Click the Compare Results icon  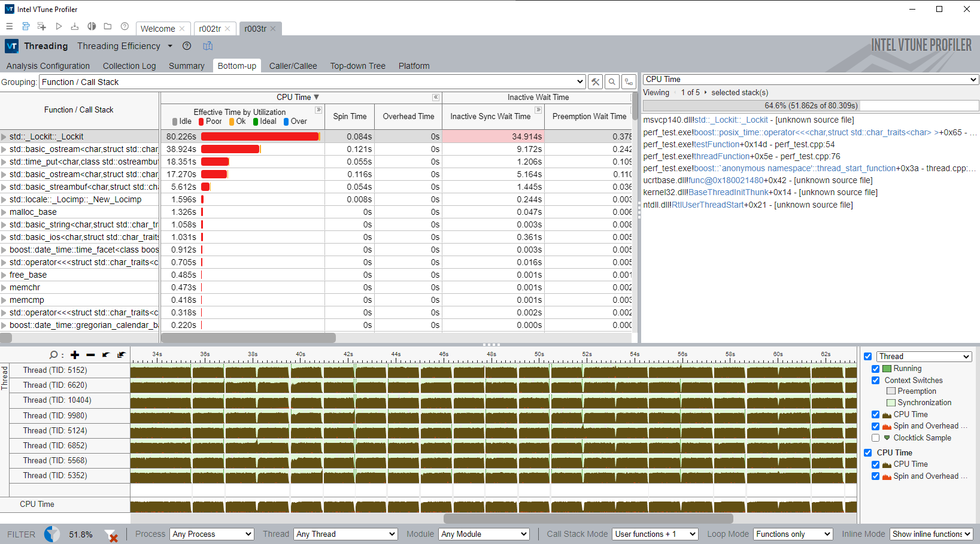[x=92, y=26]
